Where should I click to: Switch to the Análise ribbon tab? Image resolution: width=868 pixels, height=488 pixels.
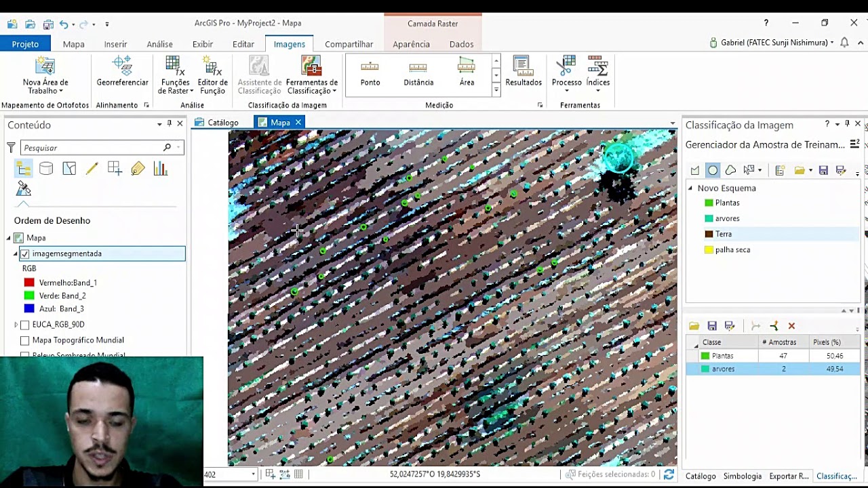point(159,44)
